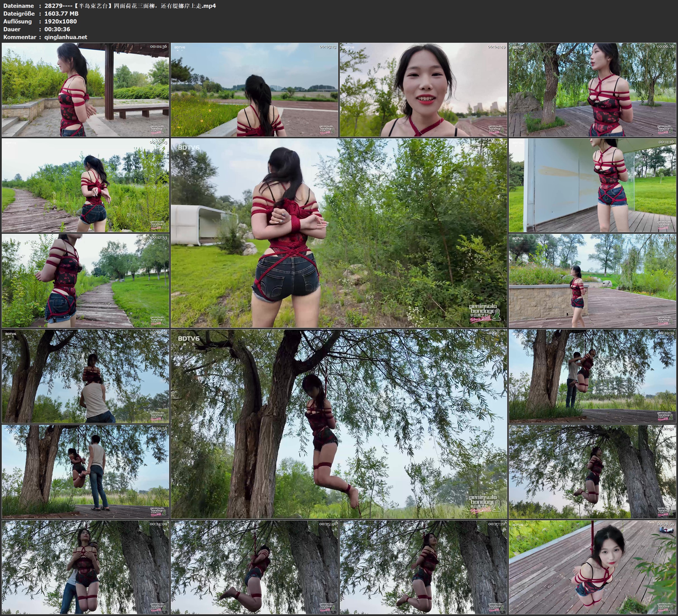Select the large 00:09:39 thumbnail

(x=339, y=233)
